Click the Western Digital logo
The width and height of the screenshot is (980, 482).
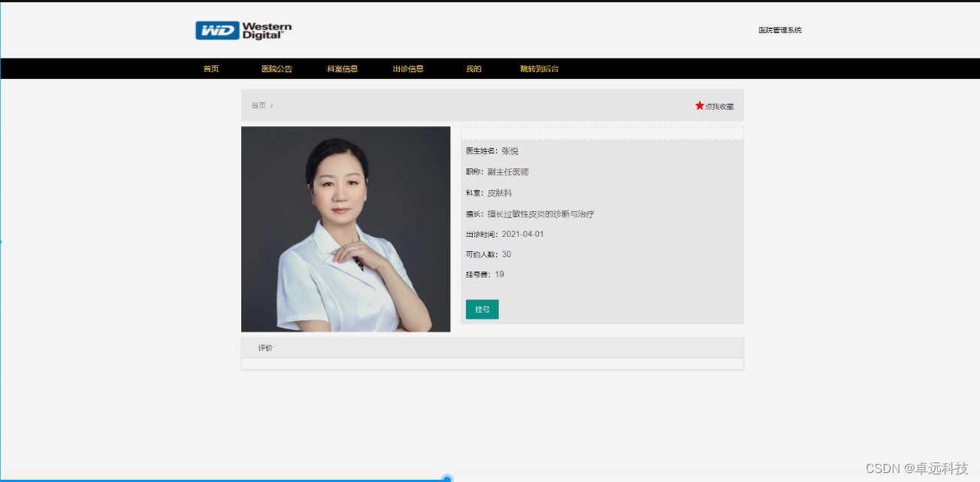[x=242, y=30]
